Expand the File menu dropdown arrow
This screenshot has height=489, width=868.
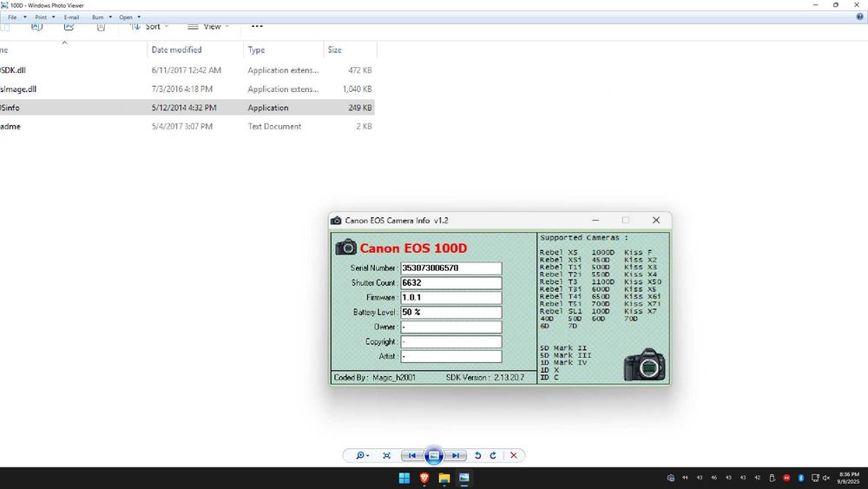pyautogui.click(x=25, y=17)
